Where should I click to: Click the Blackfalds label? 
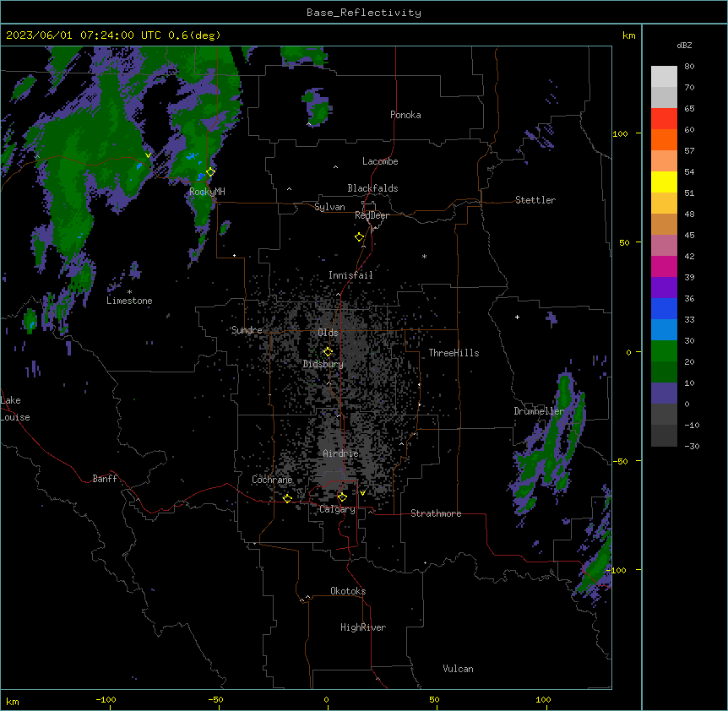click(372, 188)
